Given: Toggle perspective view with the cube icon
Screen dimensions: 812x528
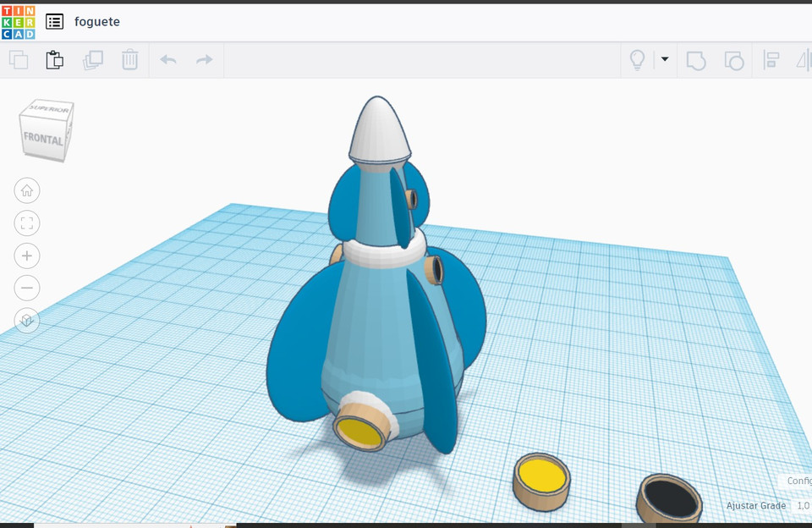Looking at the screenshot, I should point(27,322).
